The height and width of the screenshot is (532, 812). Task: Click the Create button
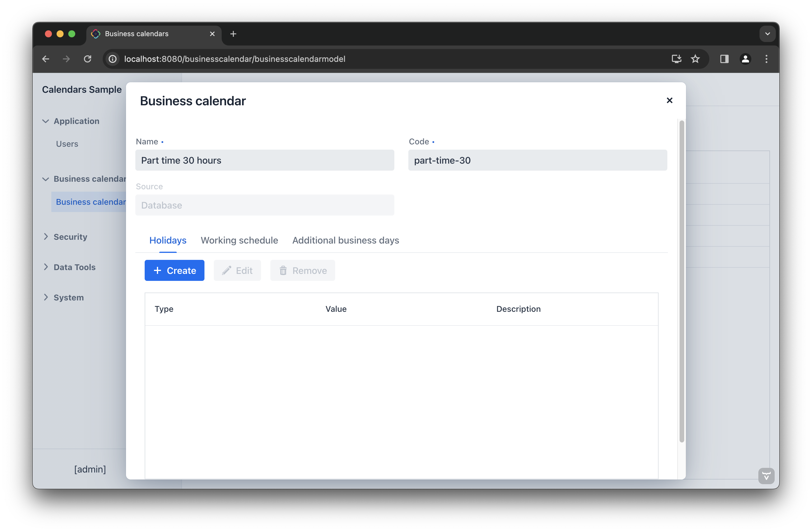(x=174, y=270)
